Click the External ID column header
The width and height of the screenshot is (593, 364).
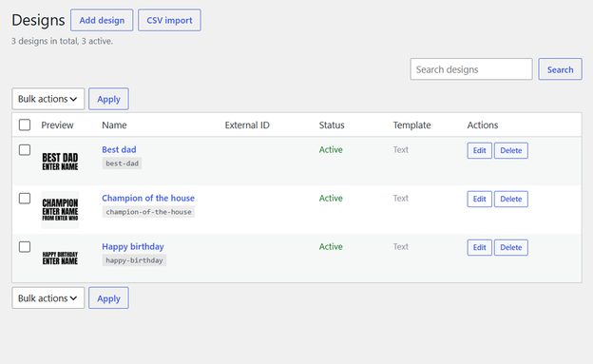coord(247,125)
